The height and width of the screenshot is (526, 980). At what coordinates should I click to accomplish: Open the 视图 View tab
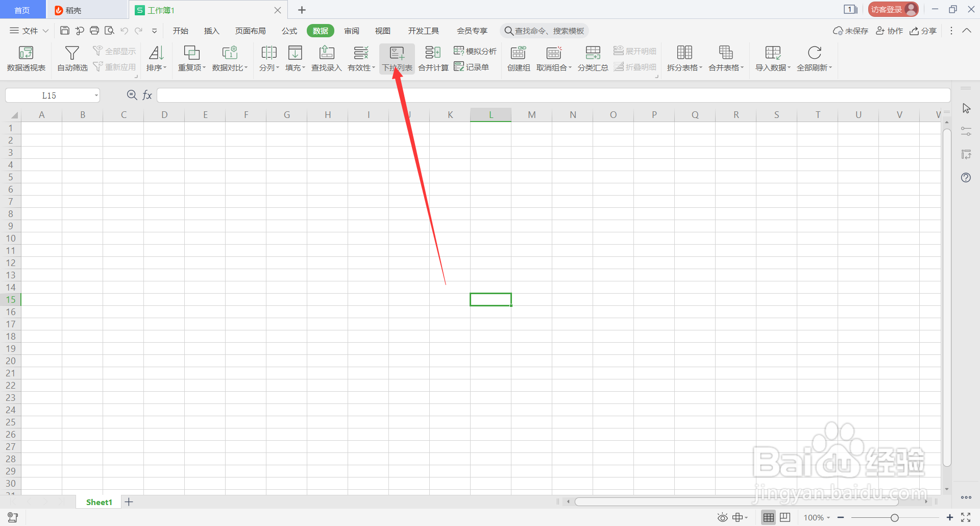[x=382, y=31]
